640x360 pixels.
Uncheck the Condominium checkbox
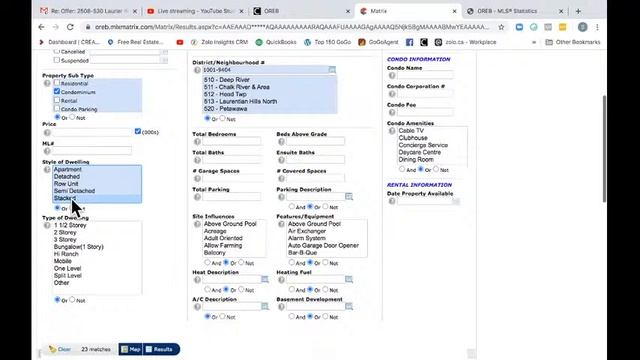57,91
